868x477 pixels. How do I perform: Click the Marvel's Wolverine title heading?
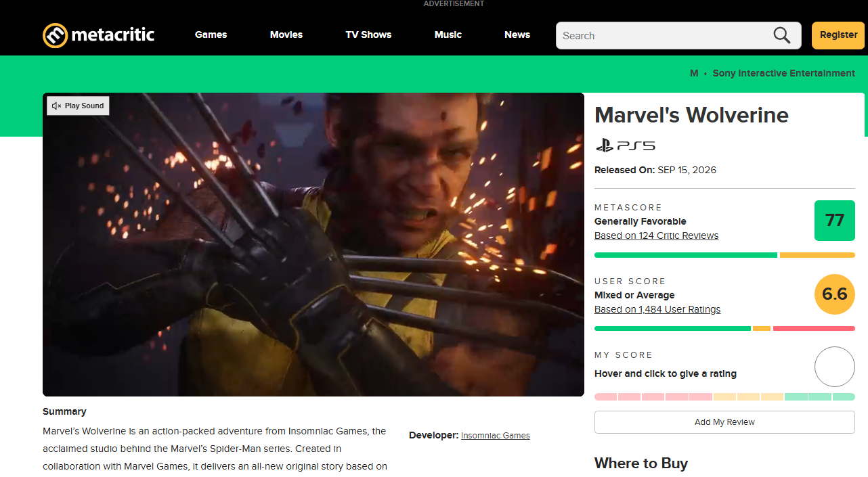[691, 115]
